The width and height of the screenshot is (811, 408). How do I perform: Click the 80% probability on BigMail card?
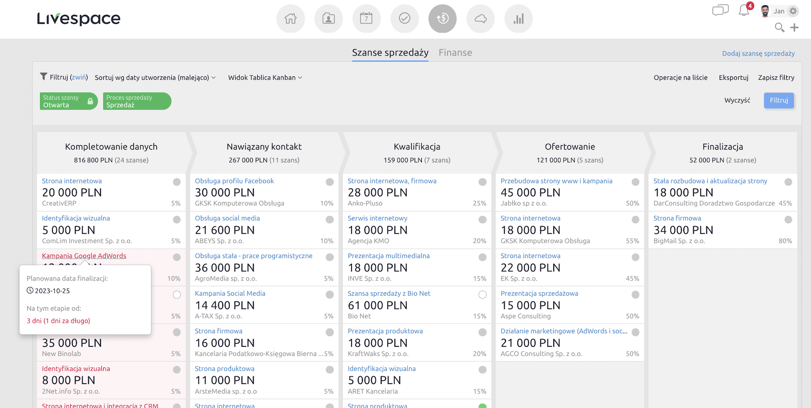tap(785, 241)
